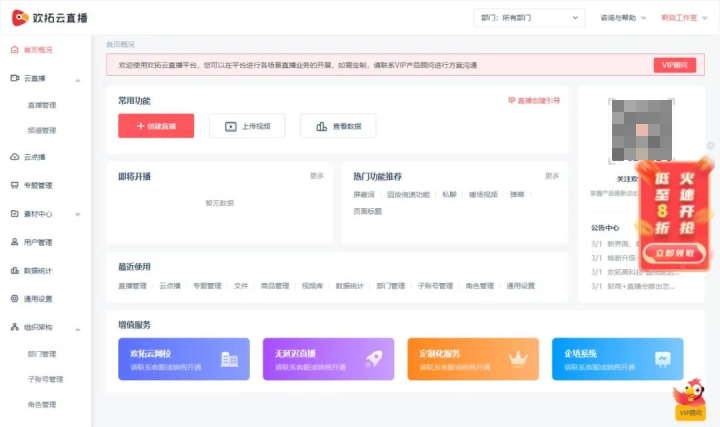The image size is (720, 427).
Task: Open 子账号管理 under 组织架构 in sidebar
Action: [x=45, y=379]
